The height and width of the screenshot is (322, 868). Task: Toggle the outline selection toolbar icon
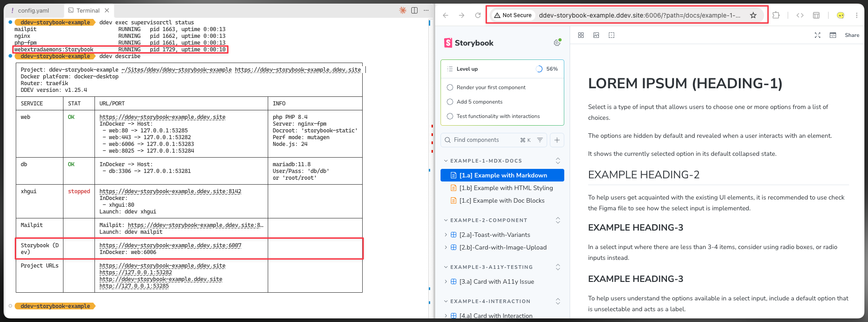(612, 35)
